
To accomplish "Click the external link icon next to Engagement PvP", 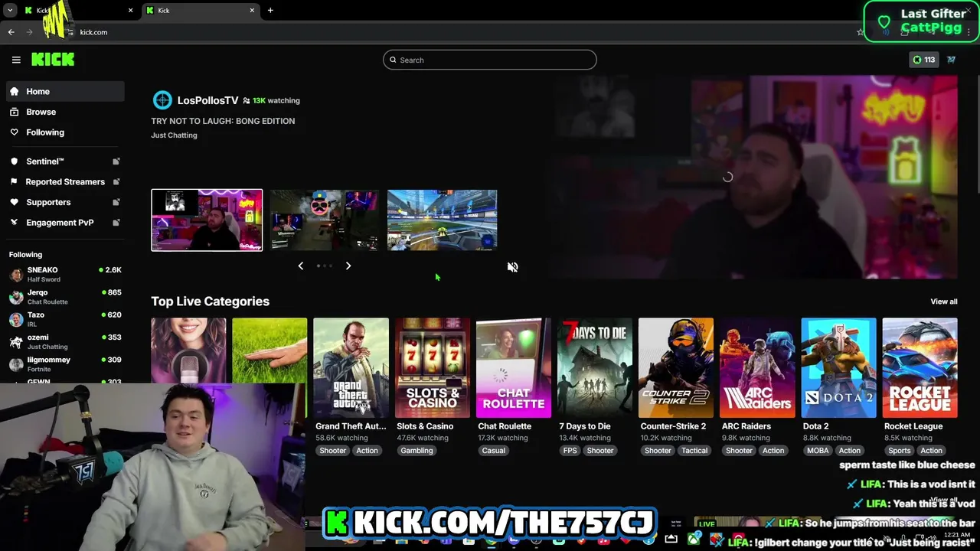I will click(x=116, y=223).
